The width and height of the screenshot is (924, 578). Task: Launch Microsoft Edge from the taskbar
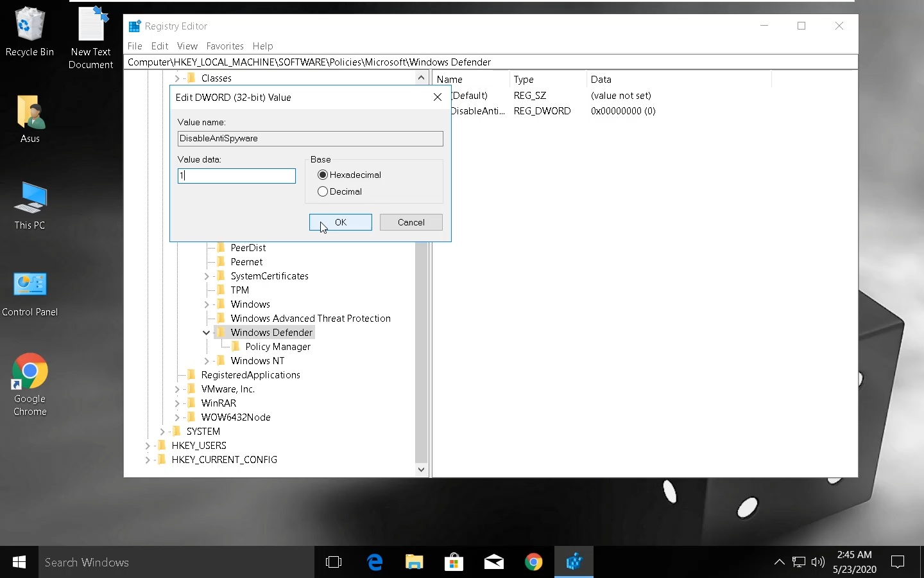(375, 562)
